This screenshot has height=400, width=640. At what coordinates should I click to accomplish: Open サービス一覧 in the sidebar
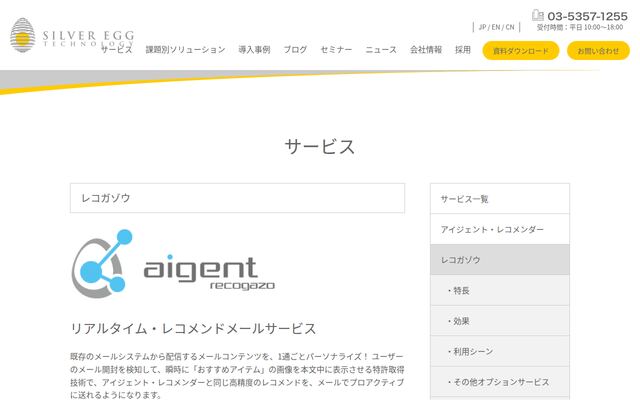[500, 199]
